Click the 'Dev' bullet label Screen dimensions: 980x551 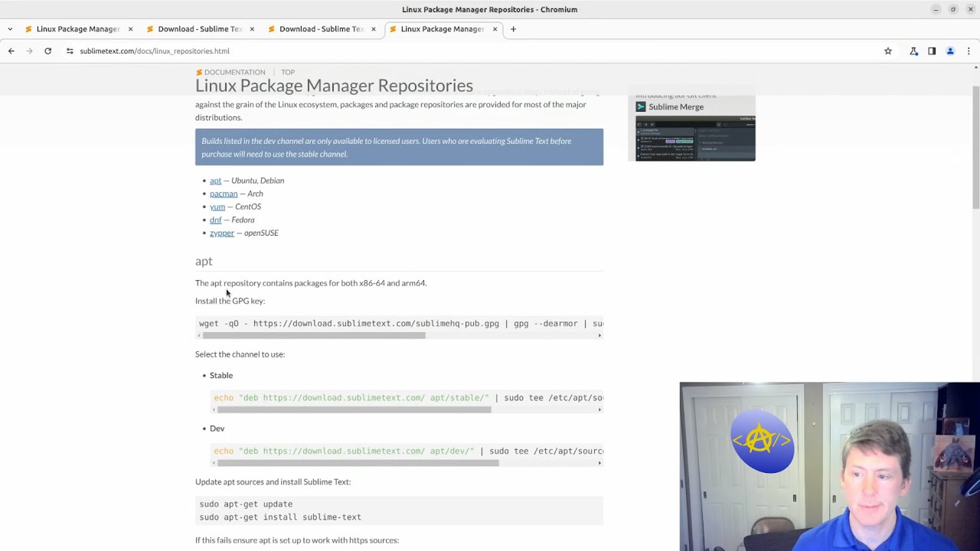tap(217, 429)
